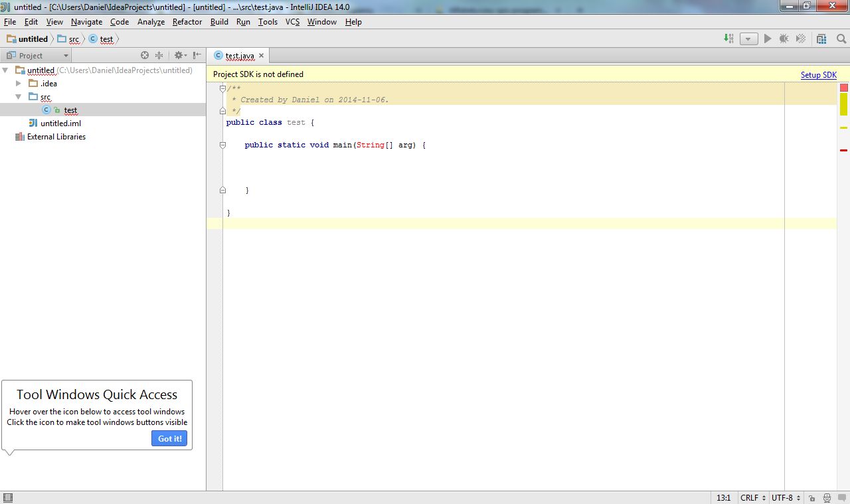
Task: Open the CRLF line separator dropdown
Action: pos(752,497)
